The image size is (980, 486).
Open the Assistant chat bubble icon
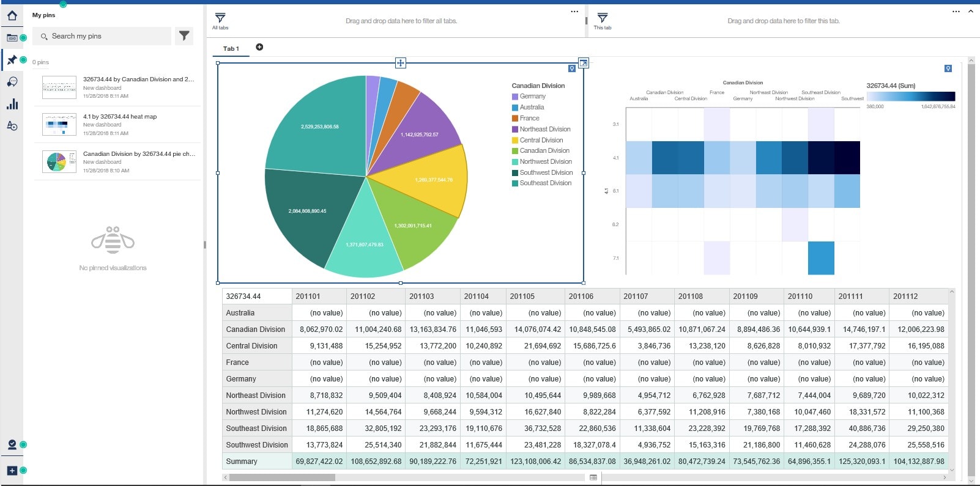click(12, 82)
